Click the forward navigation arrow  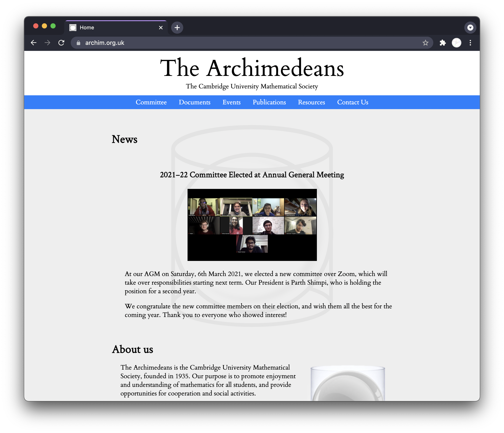(x=47, y=43)
